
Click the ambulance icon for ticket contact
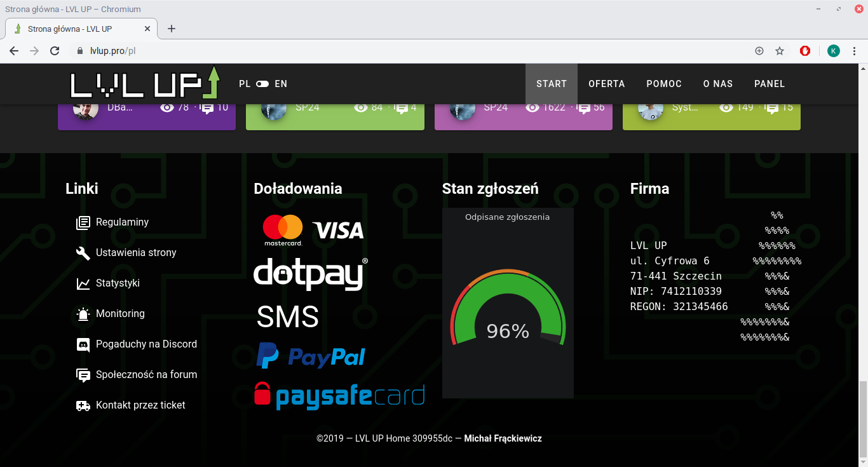[83, 405]
